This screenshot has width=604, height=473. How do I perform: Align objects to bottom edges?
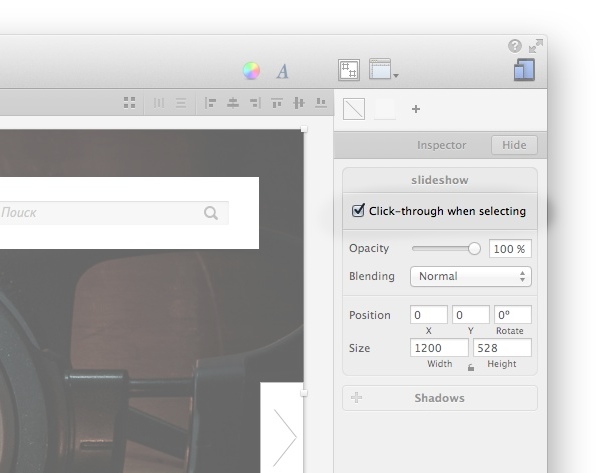pyautogui.click(x=321, y=103)
